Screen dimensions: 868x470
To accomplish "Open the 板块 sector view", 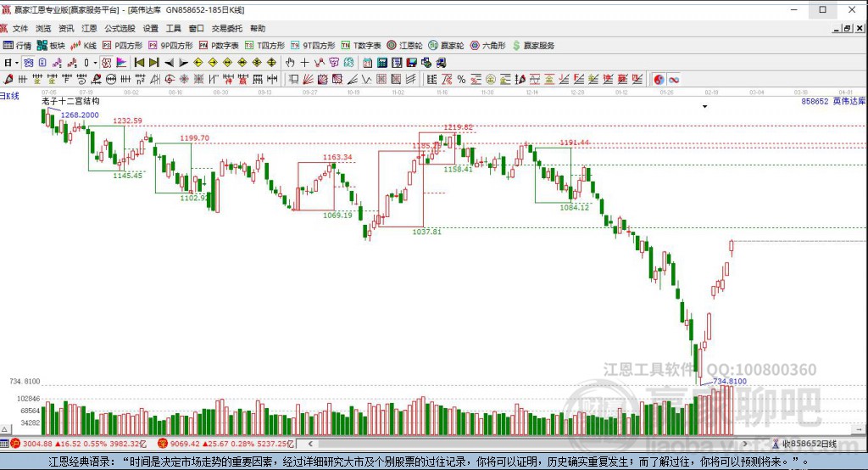I will click(51, 46).
